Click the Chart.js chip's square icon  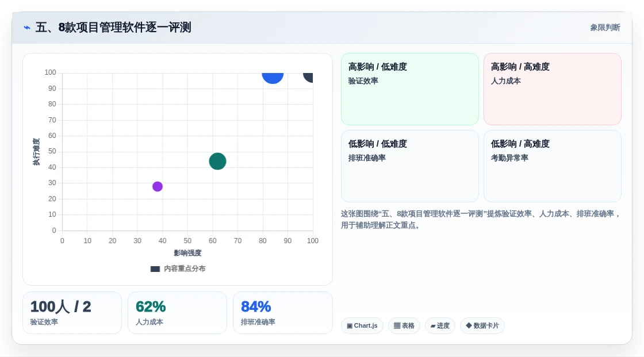350,326
